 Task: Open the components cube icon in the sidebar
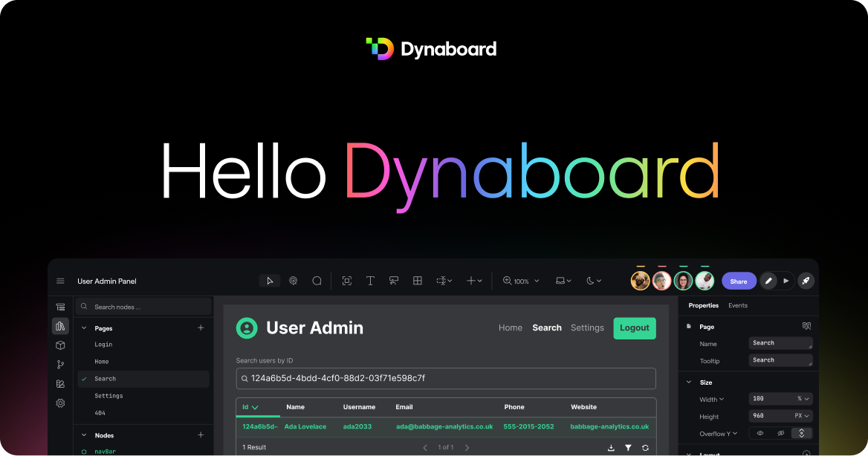point(60,345)
